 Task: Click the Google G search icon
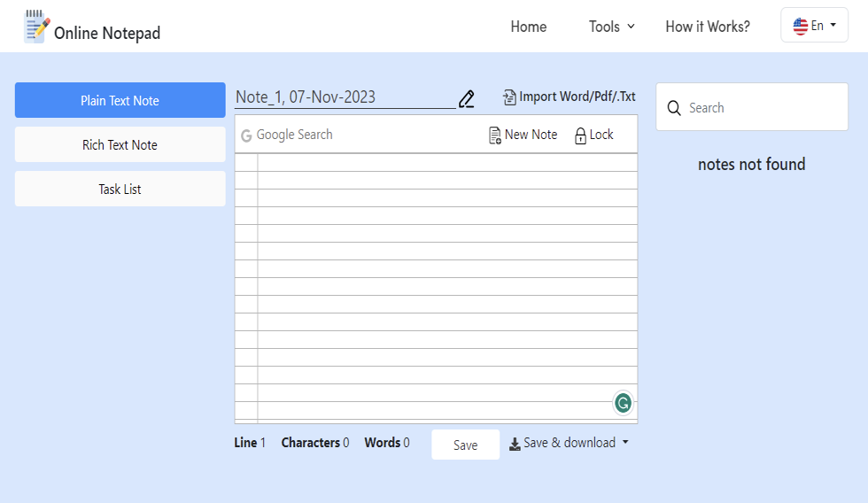click(246, 135)
